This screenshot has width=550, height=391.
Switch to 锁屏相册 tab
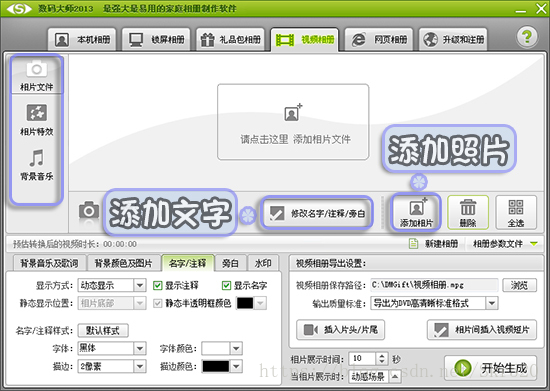point(156,40)
